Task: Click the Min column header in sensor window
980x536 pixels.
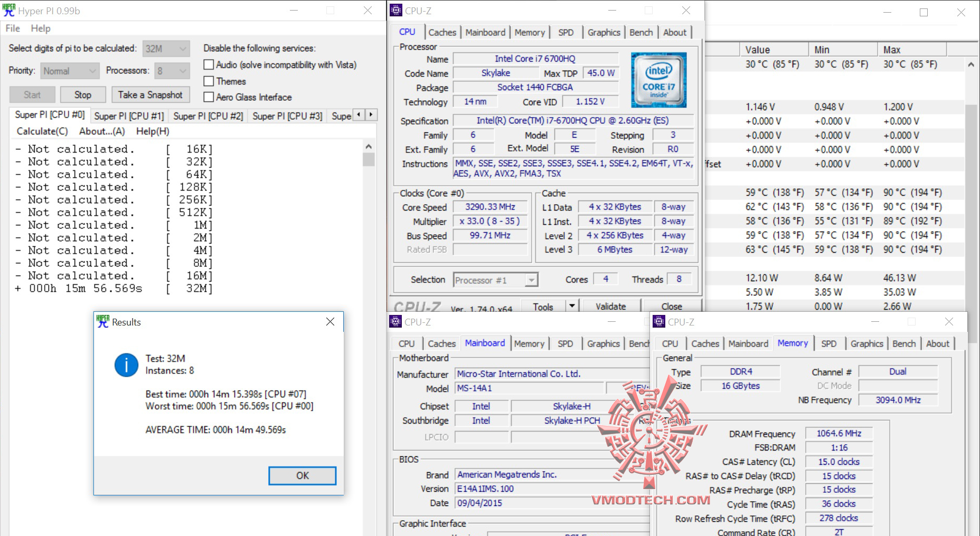Action: pyautogui.click(x=843, y=50)
